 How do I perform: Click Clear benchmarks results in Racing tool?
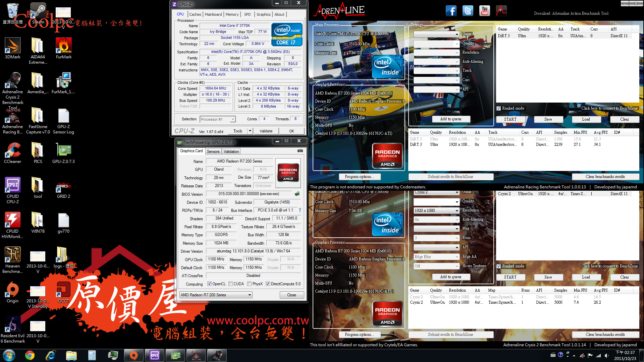605,177
